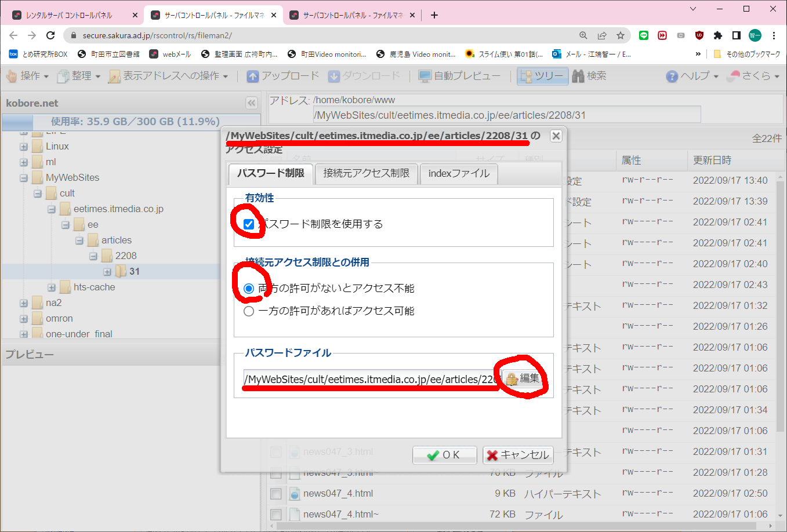Click the Upload toolbar icon
This screenshot has height=532, width=787.
pos(253,76)
